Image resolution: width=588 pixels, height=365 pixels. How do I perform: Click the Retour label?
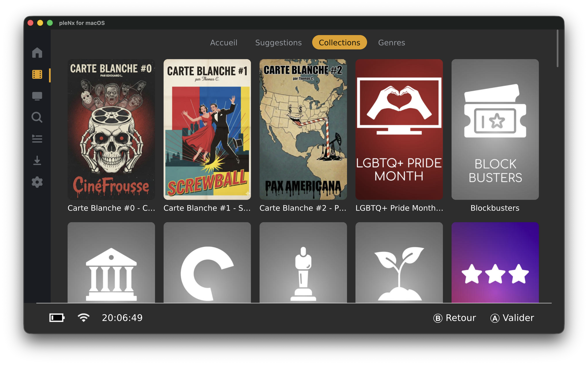(461, 318)
